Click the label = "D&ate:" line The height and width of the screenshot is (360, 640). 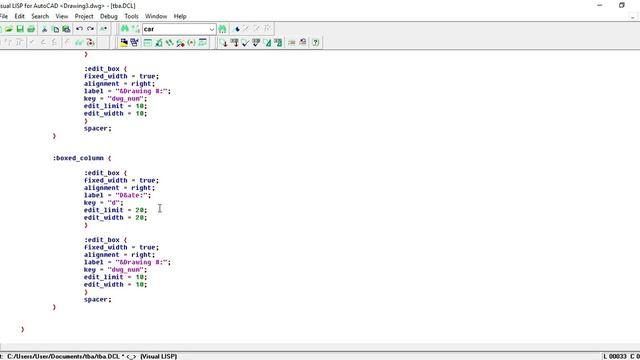pos(117,195)
